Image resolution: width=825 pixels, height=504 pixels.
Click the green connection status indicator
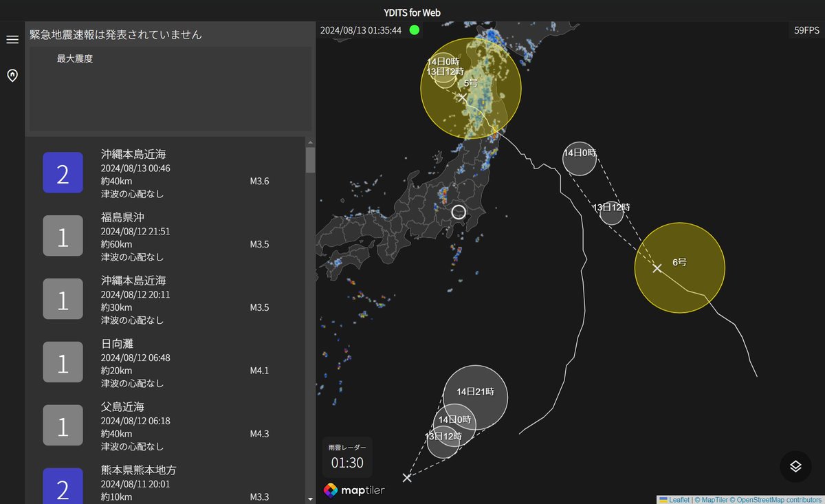415,30
